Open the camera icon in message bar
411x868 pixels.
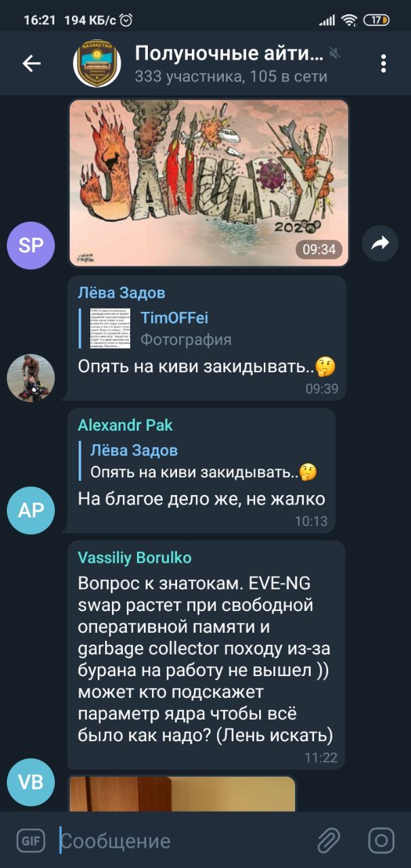[x=381, y=841]
